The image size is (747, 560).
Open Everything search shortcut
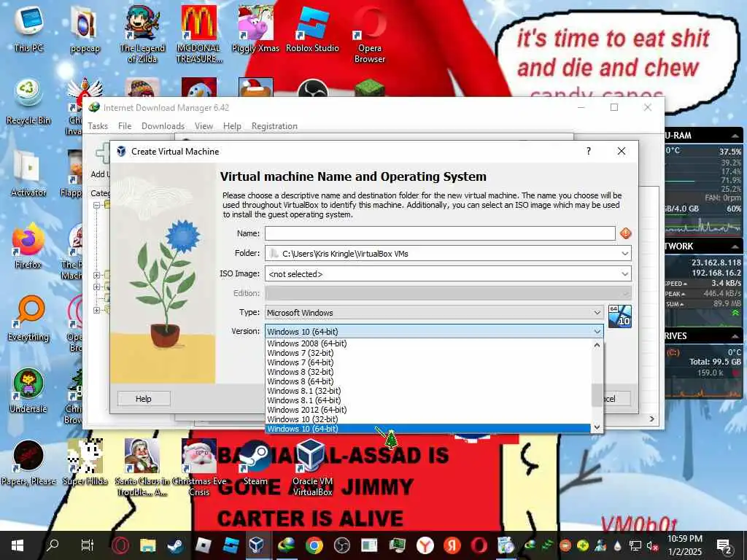coord(28,318)
